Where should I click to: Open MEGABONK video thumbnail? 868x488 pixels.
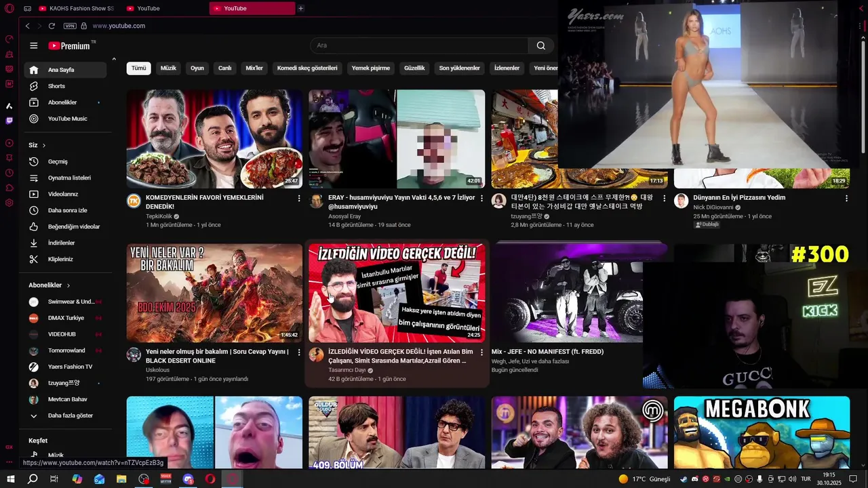[762, 432]
